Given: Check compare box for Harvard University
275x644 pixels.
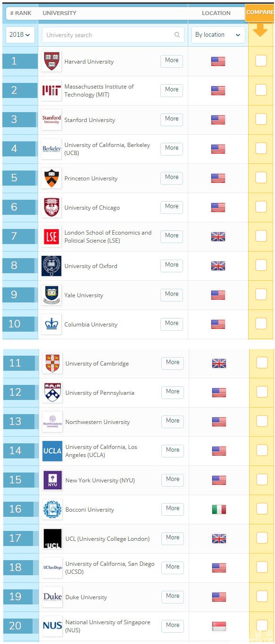Looking at the screenshot, I should (261, 61).
